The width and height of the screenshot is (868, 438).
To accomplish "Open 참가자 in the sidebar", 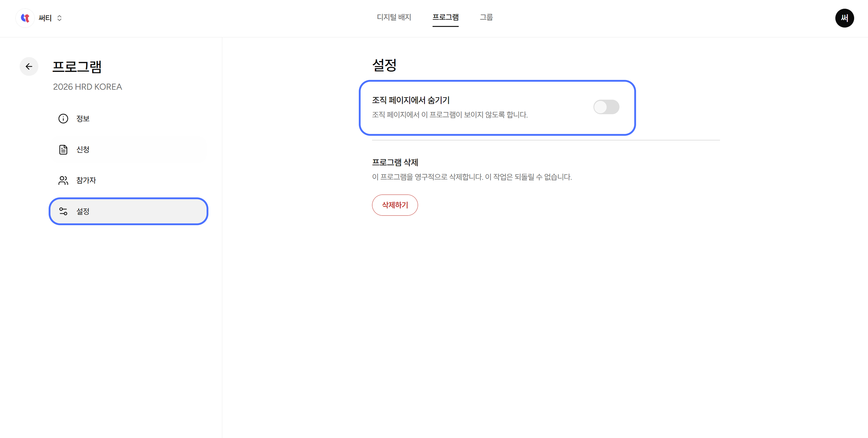I will (x=128, y=181).
